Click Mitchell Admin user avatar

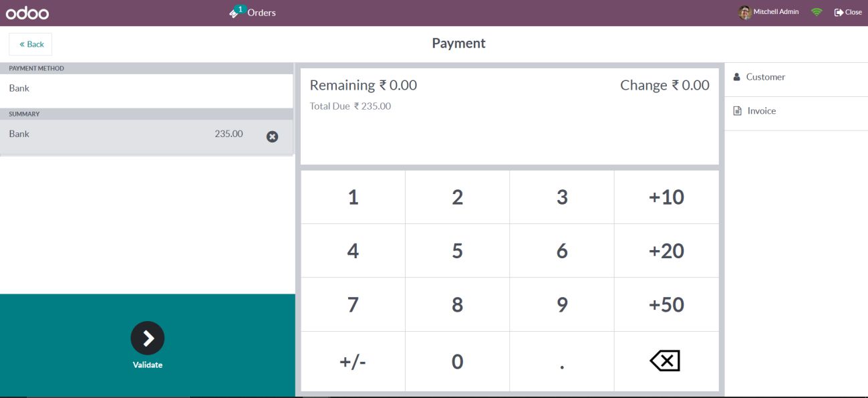[744, 12]
